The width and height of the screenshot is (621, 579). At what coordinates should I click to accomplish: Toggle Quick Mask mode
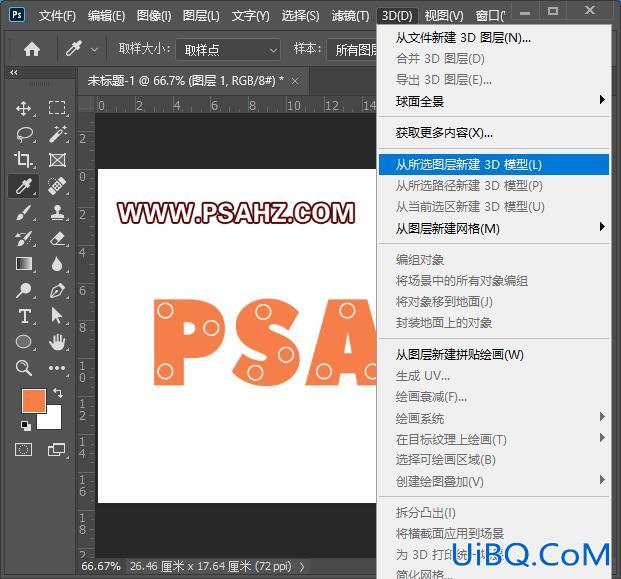(x=23, y=449)
